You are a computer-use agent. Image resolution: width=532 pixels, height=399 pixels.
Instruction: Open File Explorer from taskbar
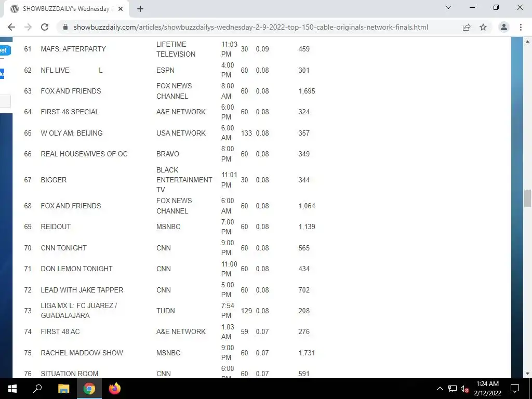point(63,389)
